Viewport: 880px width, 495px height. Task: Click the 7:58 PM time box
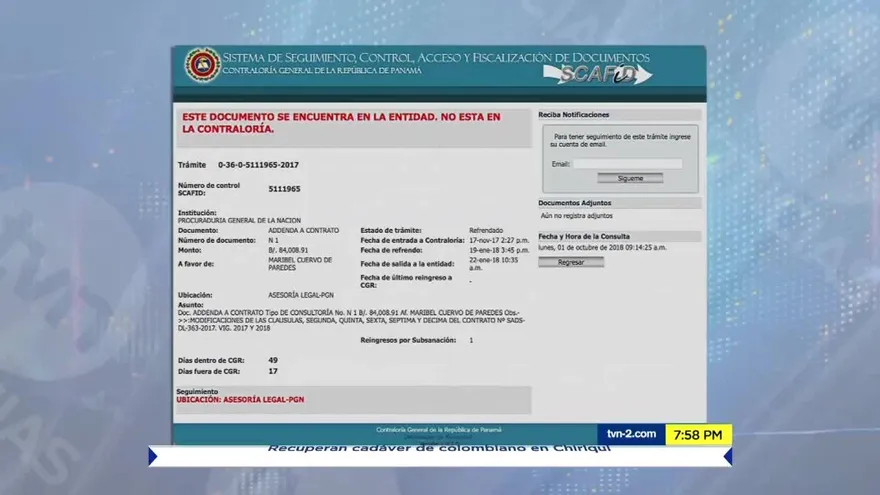698,435
